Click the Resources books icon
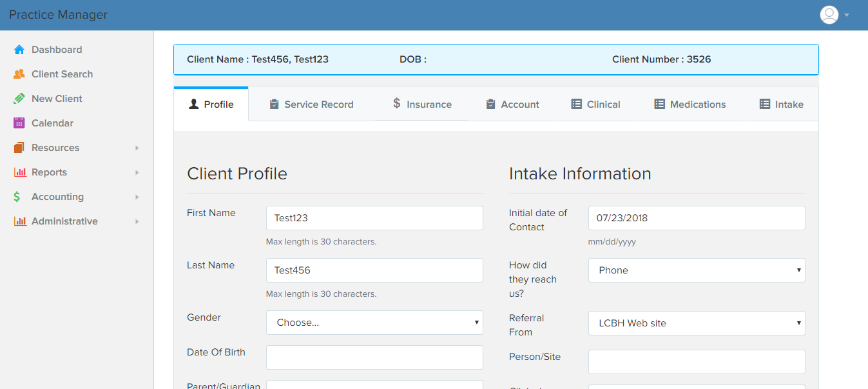The width and height of the screenshot is (868, 389). pyautogui.click(x=19, y=148)
